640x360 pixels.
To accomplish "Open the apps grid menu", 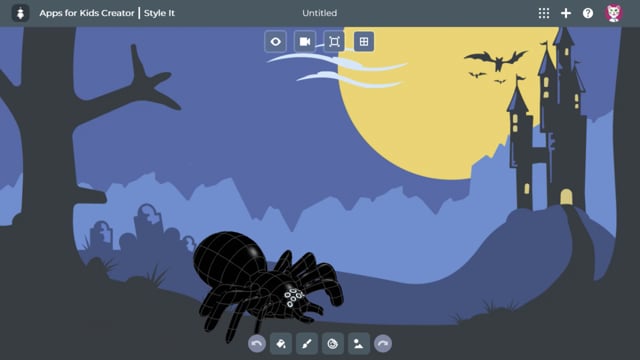I will click(x=544, y=13).
